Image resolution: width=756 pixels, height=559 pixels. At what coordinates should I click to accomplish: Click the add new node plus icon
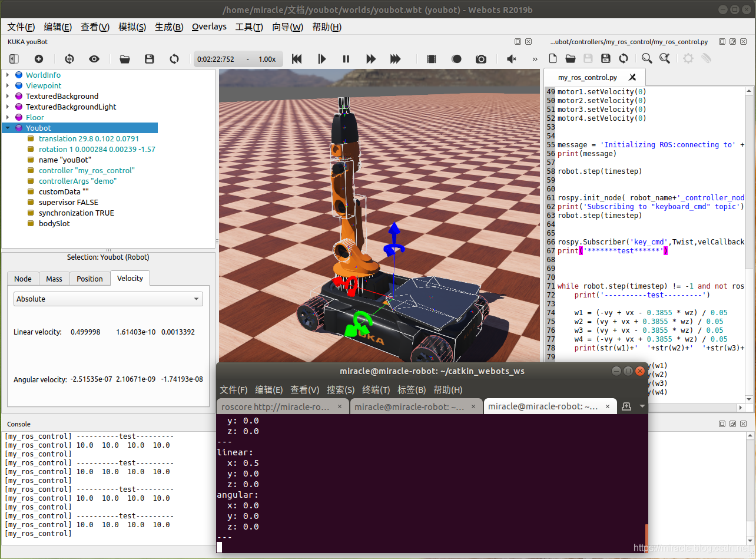(x=39, y=59)
